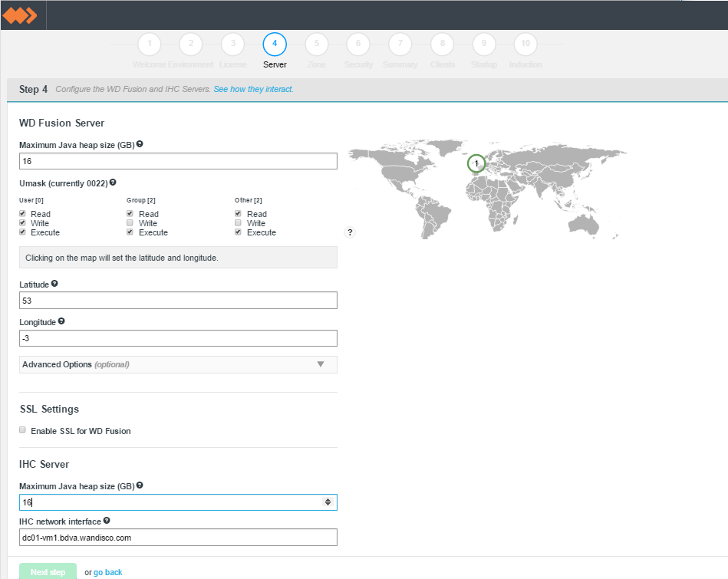The image size is (728, 579).
Task: Click South America on the world map
Action: coord(432,217)
